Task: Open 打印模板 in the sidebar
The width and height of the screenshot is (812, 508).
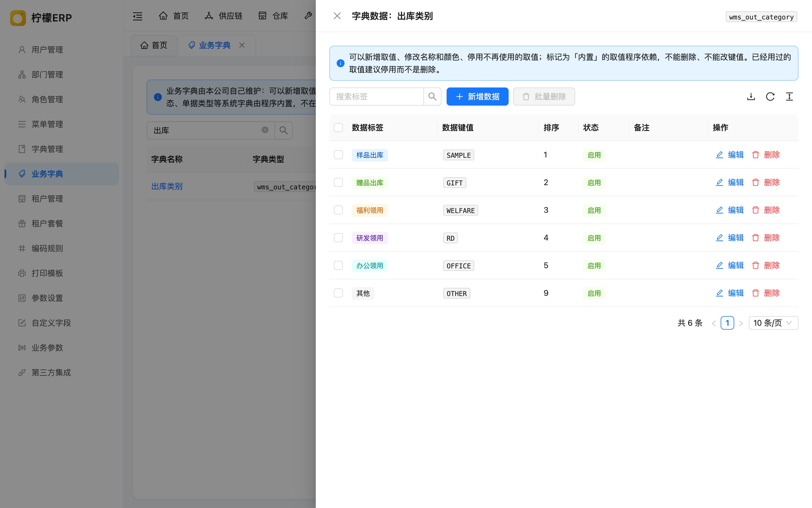Action: [x=62, y=273]
